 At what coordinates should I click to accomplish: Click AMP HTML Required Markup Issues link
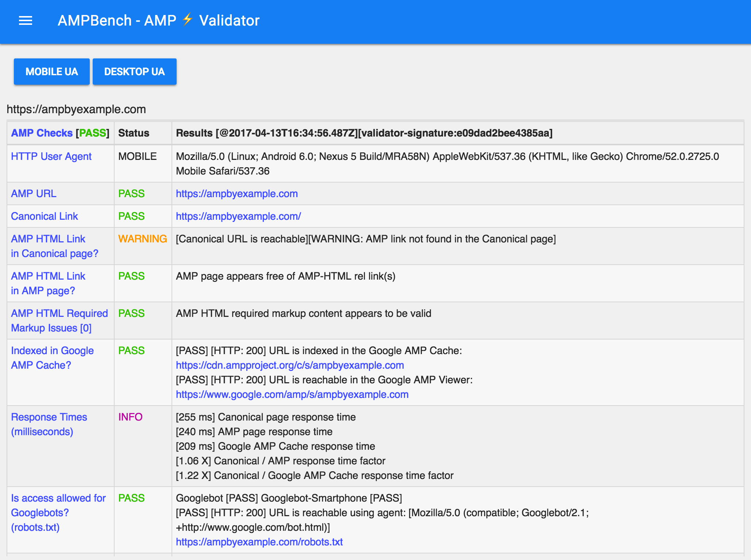point(59,321)
